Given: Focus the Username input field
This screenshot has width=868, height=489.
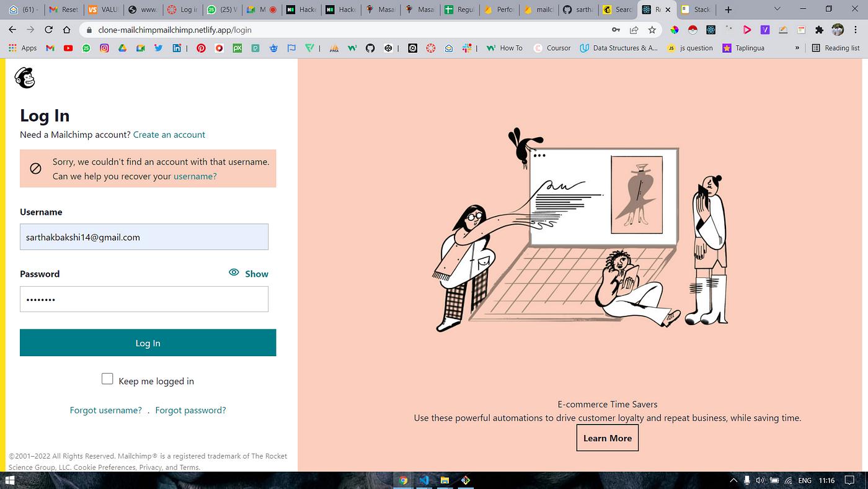Looking at the screenshot, I should (x=144, y=237).
